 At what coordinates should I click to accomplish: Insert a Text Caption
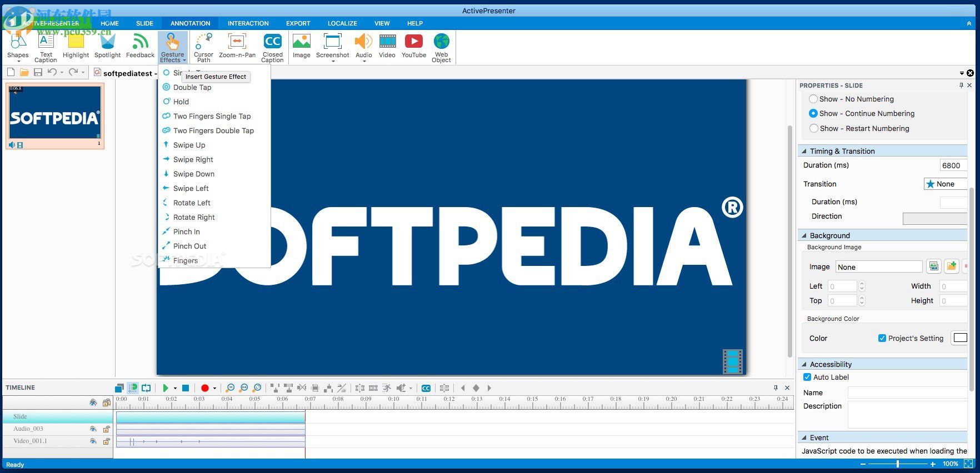(x=46, y=47)
